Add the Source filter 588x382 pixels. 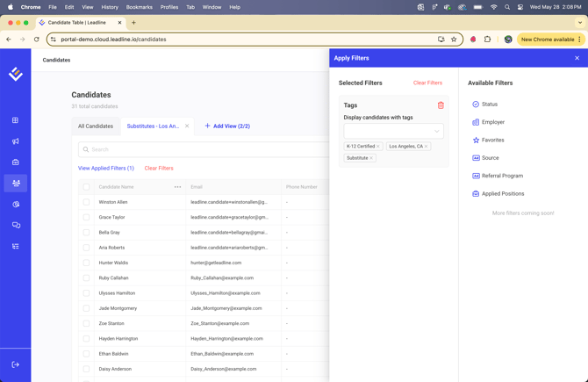coord(485,158)
